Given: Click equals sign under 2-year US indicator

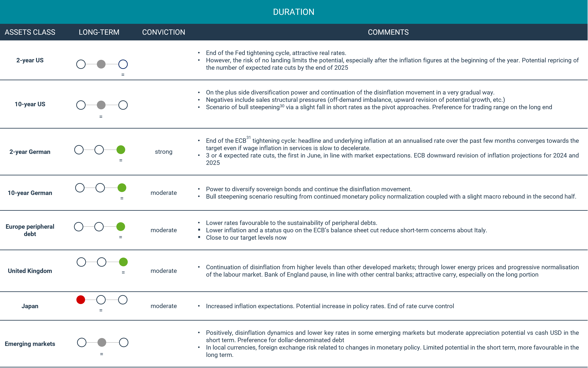Looking at the screenshot, I should (123, 75).
